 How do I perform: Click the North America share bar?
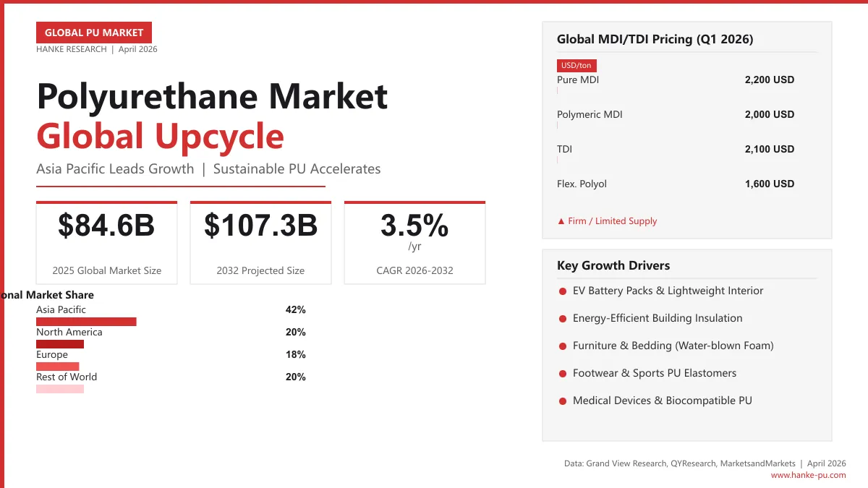pyautogui.click(x=60, y=344)
